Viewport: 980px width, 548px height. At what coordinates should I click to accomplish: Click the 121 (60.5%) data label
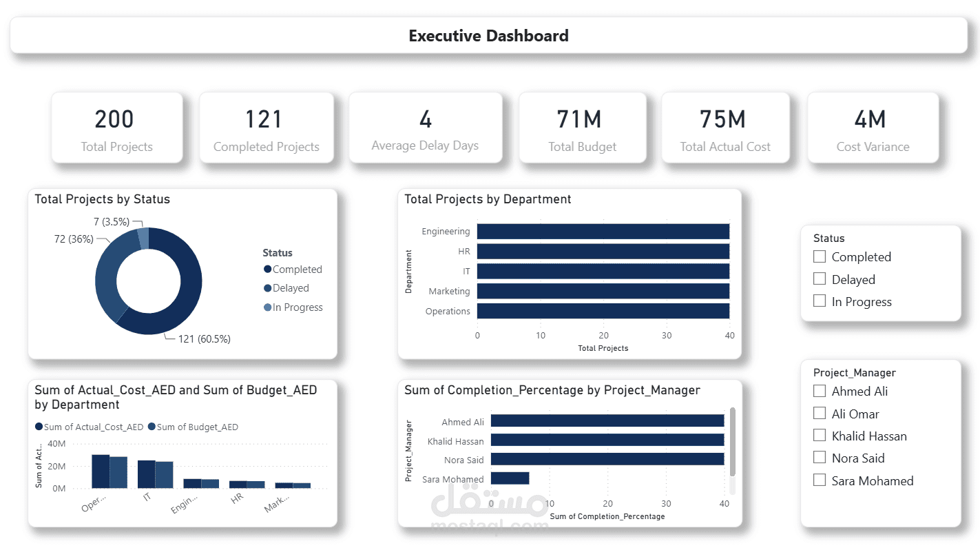pyautogui.click(x=204, y=338)
